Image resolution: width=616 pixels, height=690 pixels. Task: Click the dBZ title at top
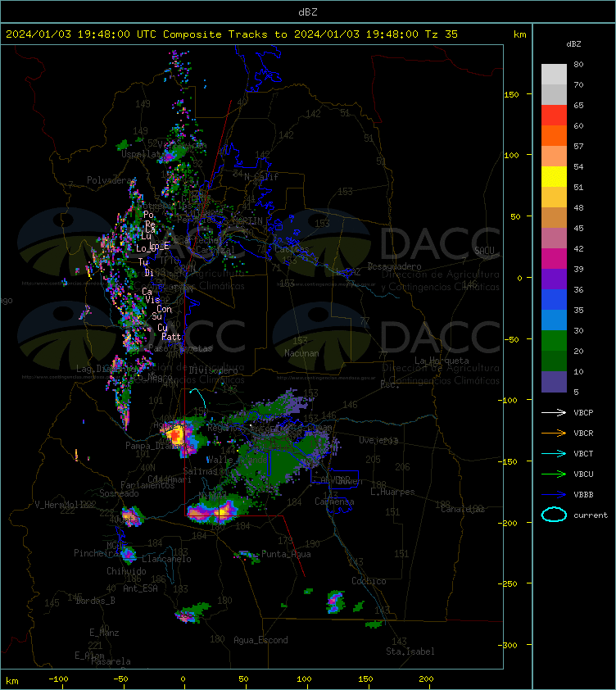pos(307,12)
